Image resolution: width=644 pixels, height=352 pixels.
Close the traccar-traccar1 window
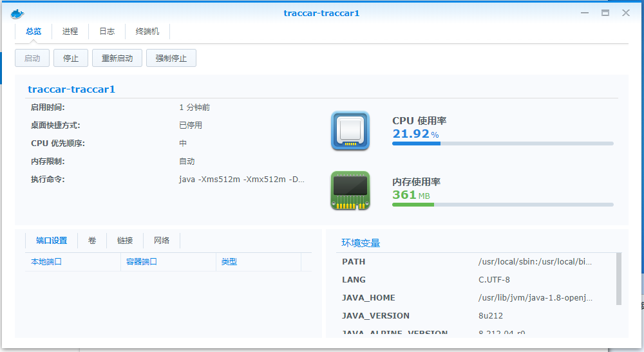coord(625,13)
